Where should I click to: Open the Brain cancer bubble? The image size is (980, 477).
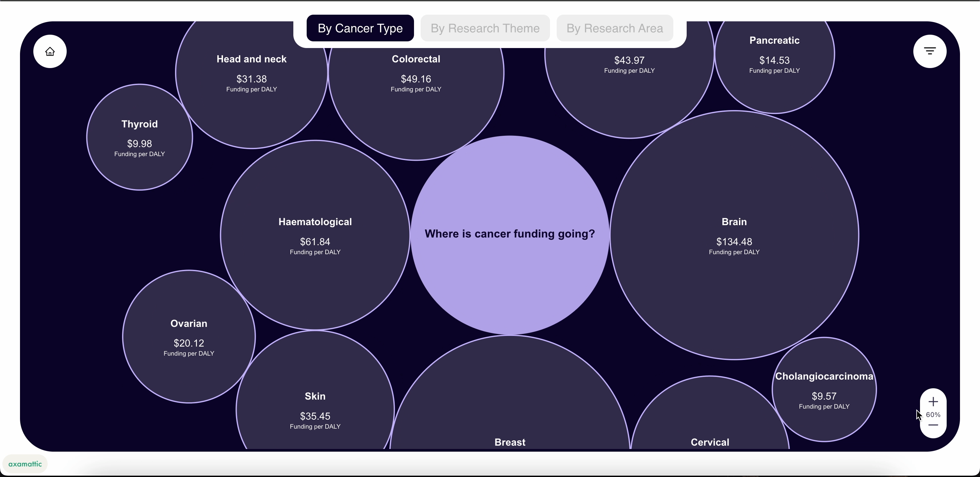point(734,235)
